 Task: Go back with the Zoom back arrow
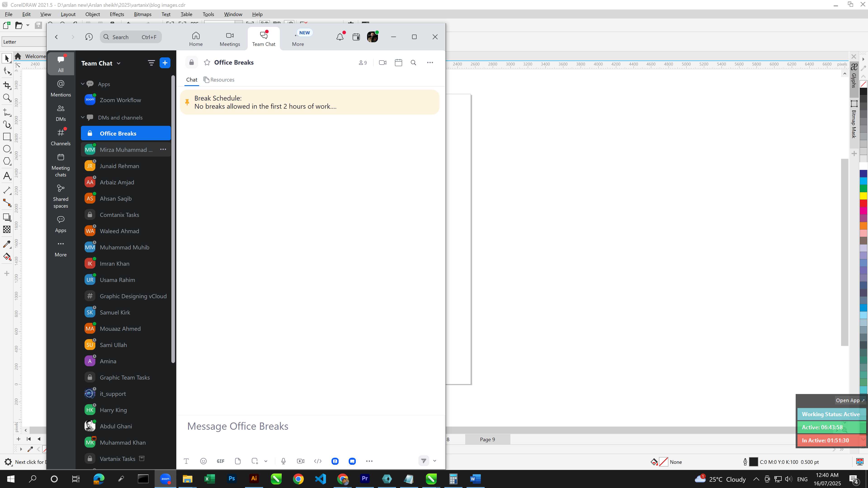[57, 37]
